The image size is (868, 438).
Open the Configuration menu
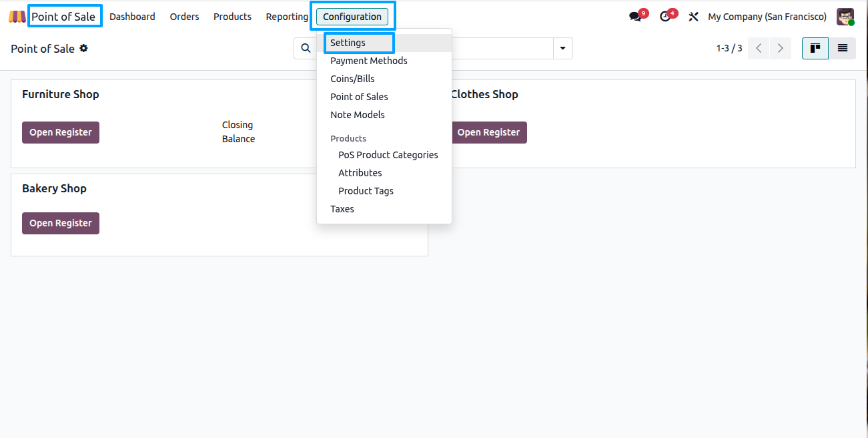(x=352, y=17)
